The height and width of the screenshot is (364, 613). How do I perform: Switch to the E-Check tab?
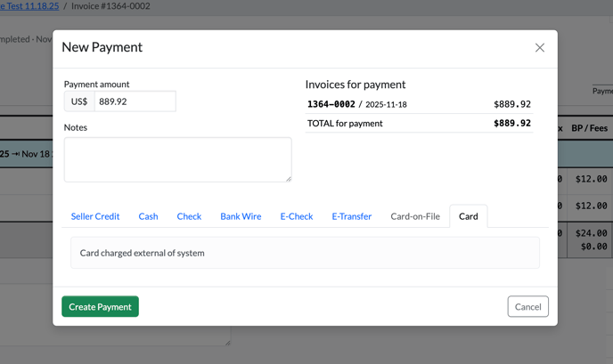(x=297, y=216)
